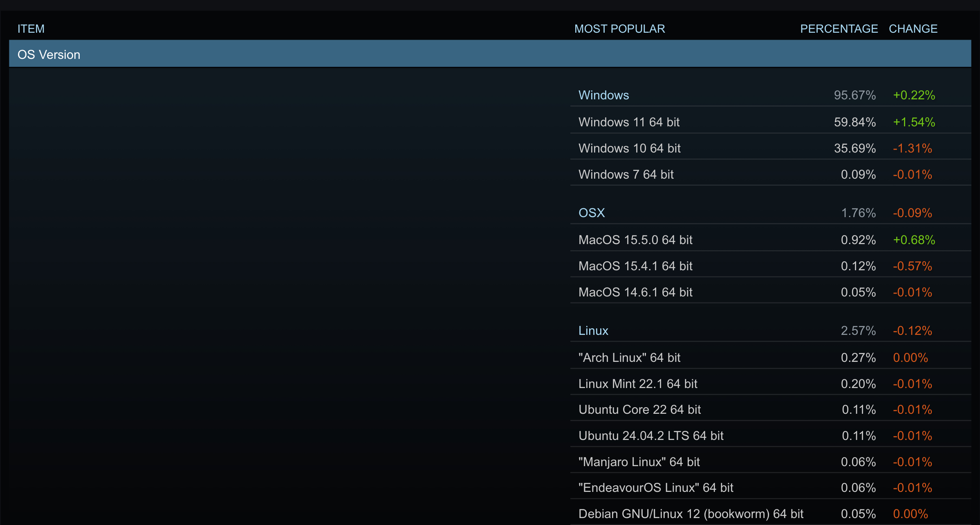
Task: Click the -0.09% OSX change value
Action: click(x=913, y=213)
